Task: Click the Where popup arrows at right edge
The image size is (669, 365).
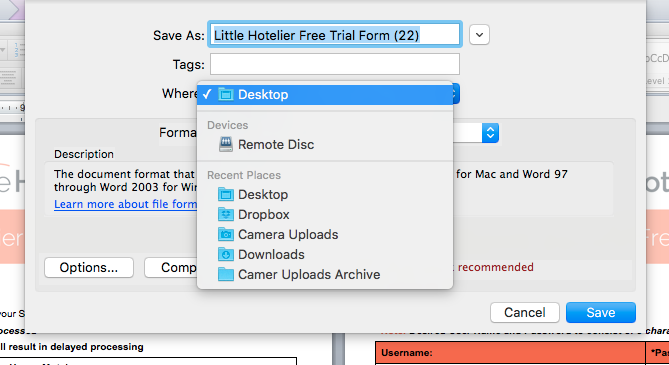Action: (456, 94)
